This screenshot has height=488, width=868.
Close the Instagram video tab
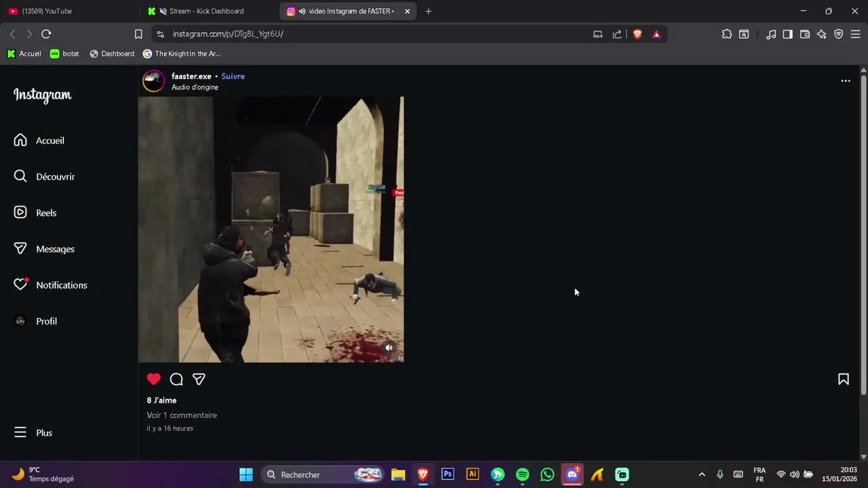pyautogui.click(x=408, y=11)
